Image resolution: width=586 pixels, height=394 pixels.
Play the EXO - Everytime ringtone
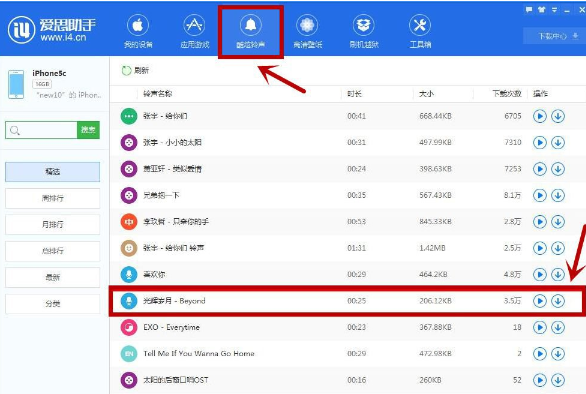point(540,327)
